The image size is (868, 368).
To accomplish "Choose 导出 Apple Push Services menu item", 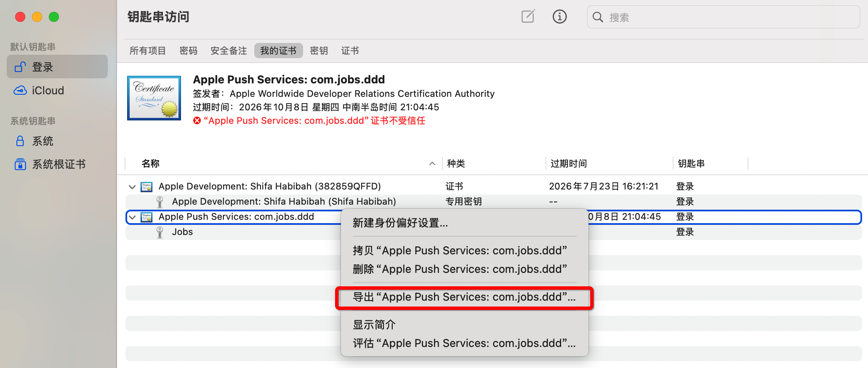I will coord(464,297).
